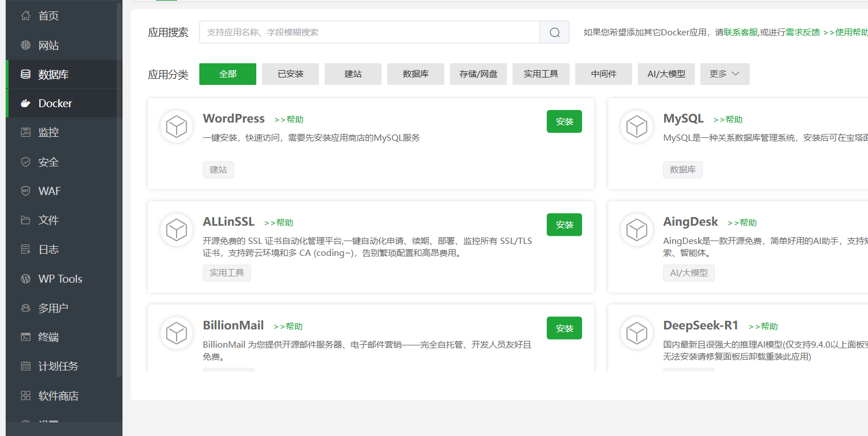Open the 需求反馈 link

(x=803, y=32)
